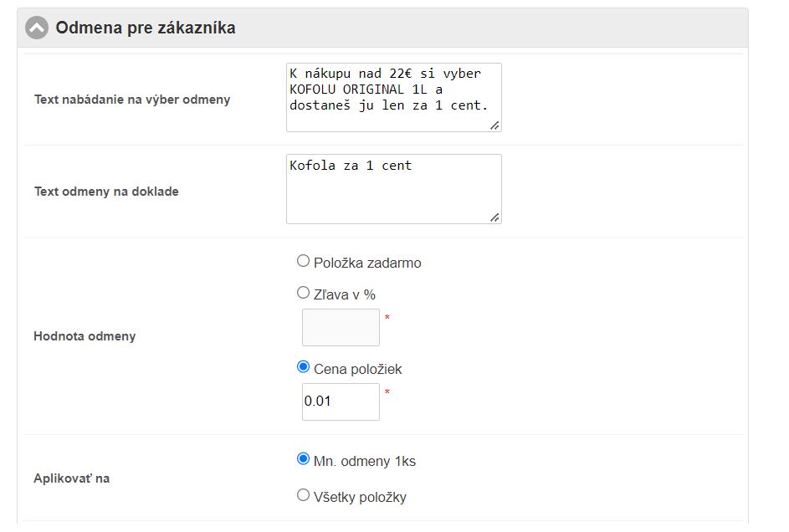Click the 'Odmena pre zákazníka' header title
Screen dimensions: 789x532
pyautogui.click(x=146, y=28)
